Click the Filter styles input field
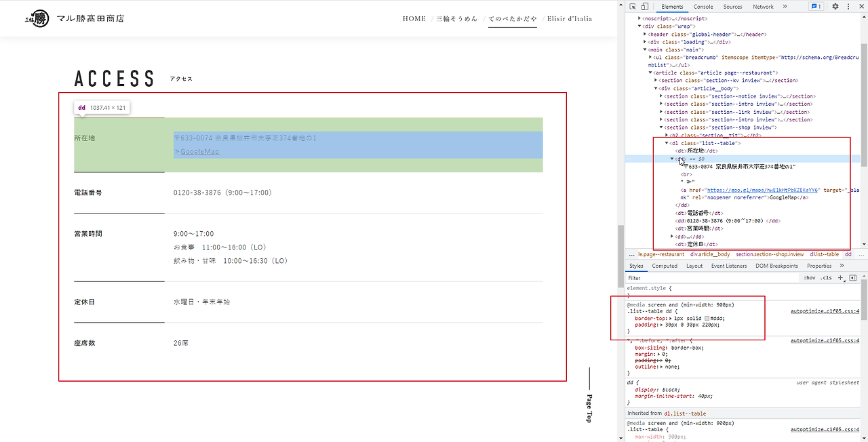 click(712, 278)
